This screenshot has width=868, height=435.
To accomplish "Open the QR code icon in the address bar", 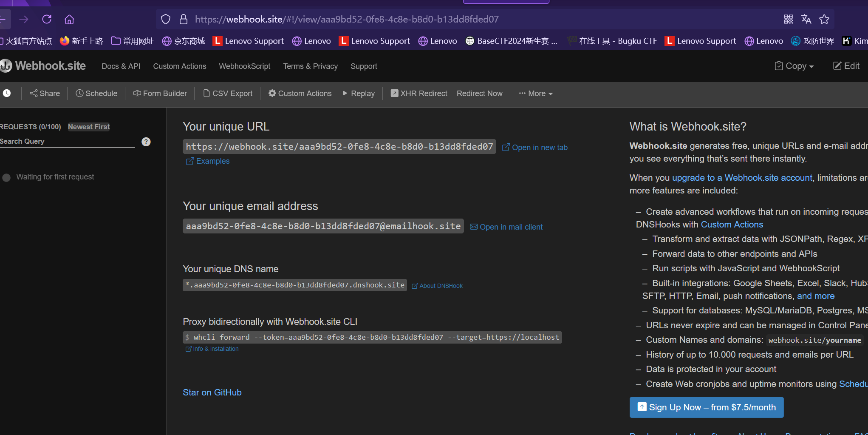I will 789,19.
